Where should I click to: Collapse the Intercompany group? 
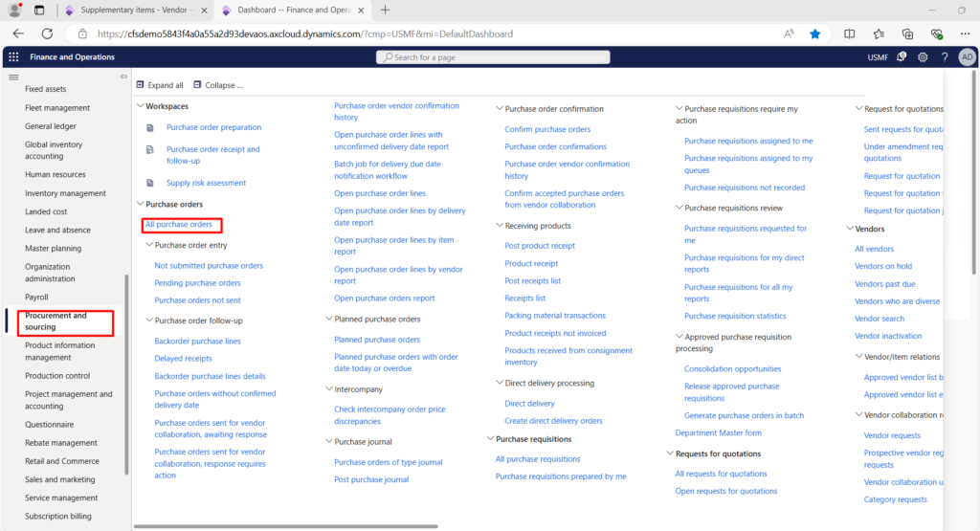[329, 388]
